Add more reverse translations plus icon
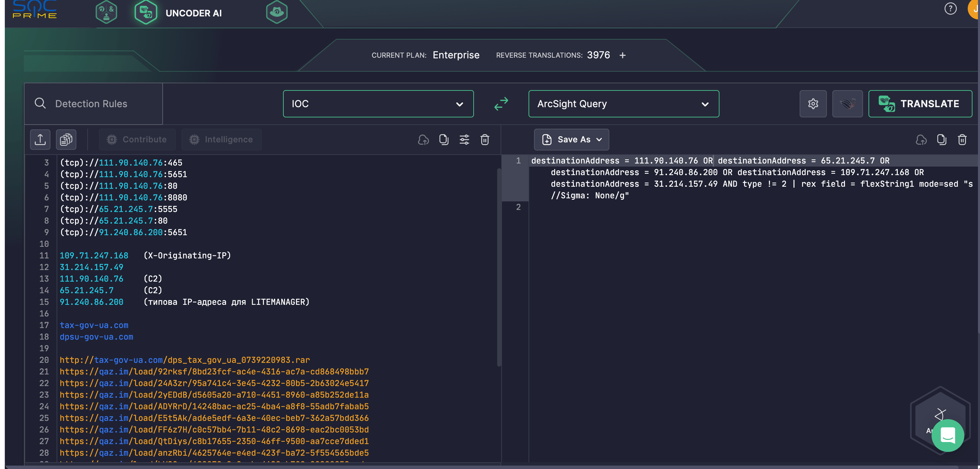The height and width of the screenshot is (469, 980). pyautogui.click(x=622, y=56)
